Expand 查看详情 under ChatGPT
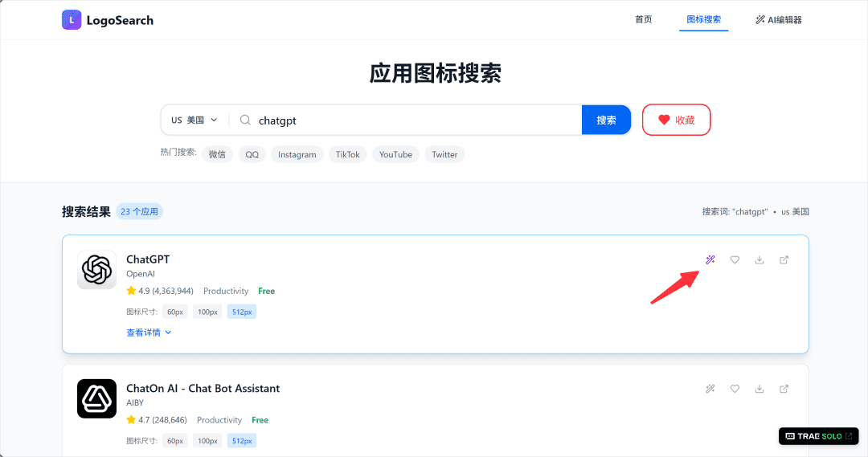The image size is (868, 457). click(x=149, y=333)
